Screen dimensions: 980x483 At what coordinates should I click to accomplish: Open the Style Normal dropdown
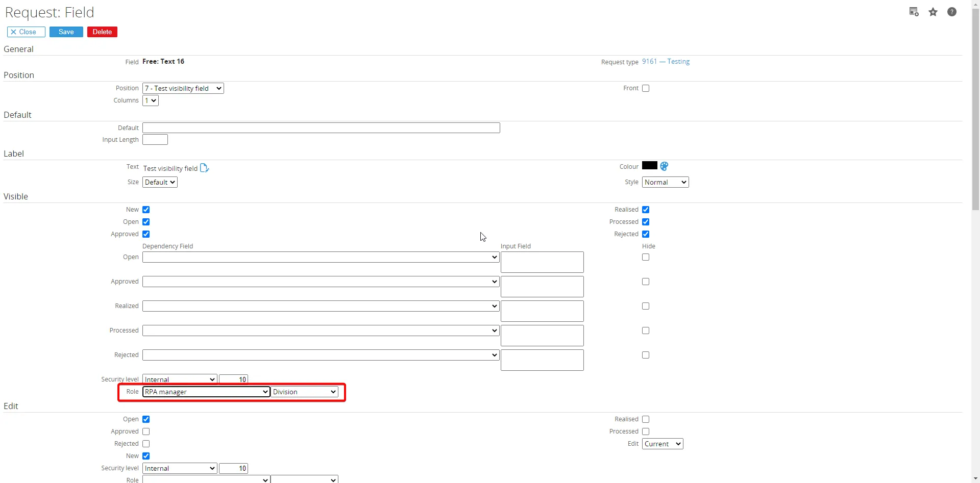pyautogui.click(x=666, y=182)
